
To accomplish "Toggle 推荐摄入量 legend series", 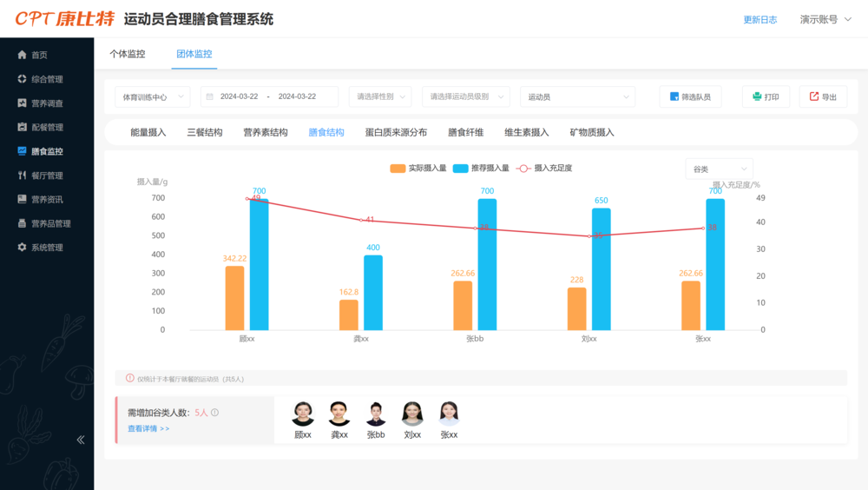I will (481, 168).
